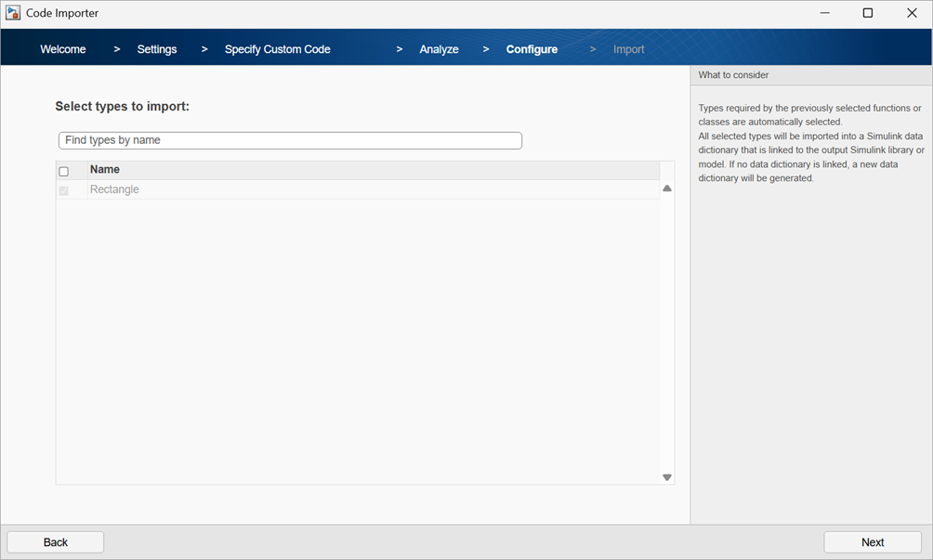Open the Settings step
Screen dimensions: 933x560
(x=156, y=48)
